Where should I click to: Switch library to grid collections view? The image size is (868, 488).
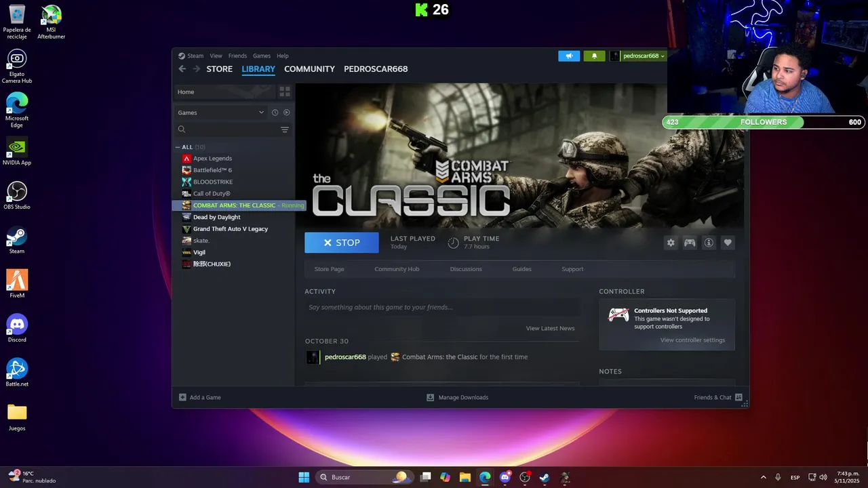coord(285,91)
